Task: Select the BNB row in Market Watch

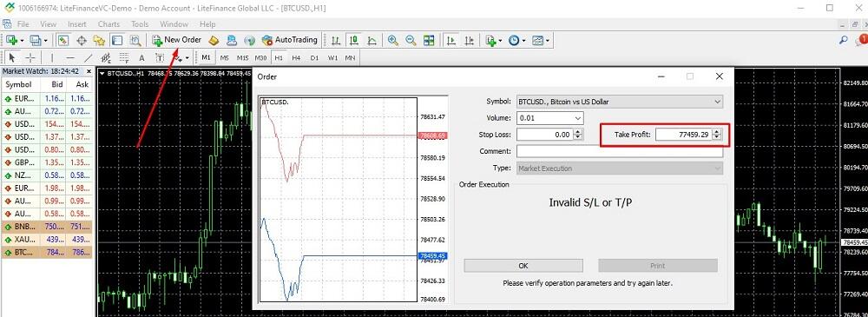Action: pyautogui.click(x=47, y=227)
